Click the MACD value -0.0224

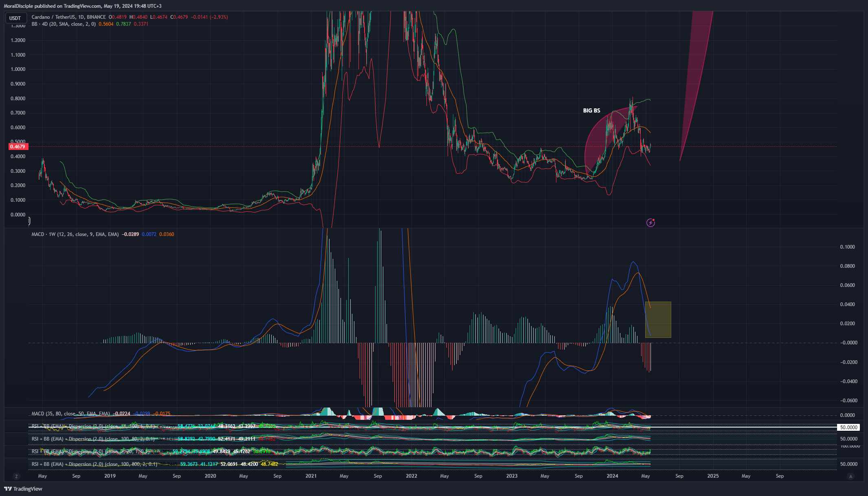[121, 414]
